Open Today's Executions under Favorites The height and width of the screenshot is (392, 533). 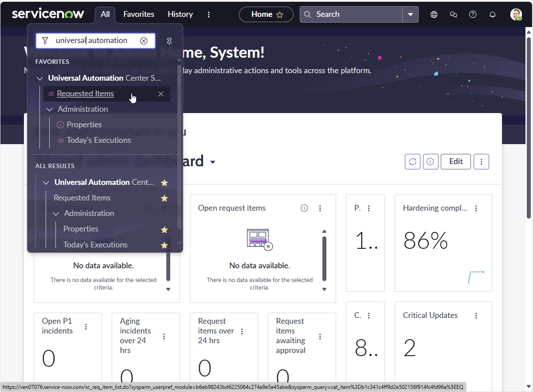pos(99,140)
